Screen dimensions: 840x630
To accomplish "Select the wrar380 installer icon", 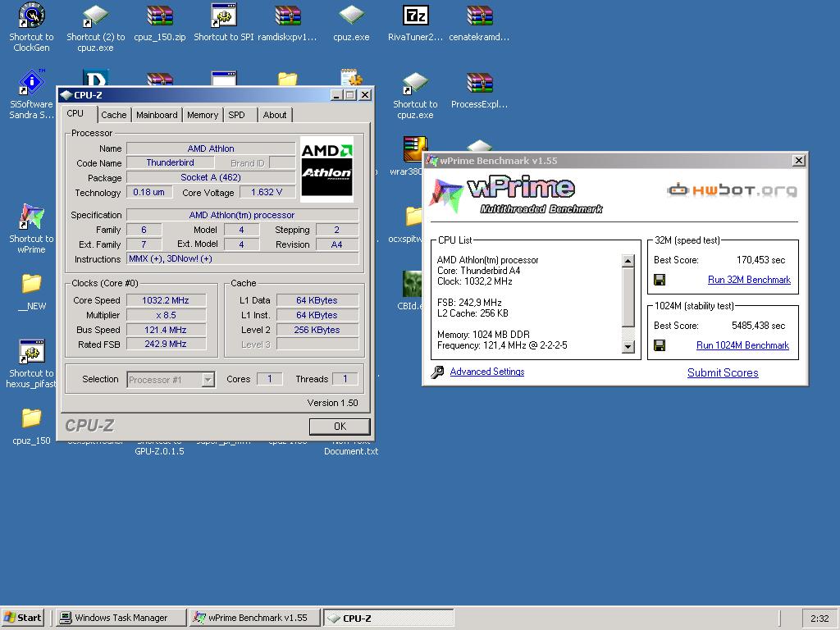I will coord(414,150).
